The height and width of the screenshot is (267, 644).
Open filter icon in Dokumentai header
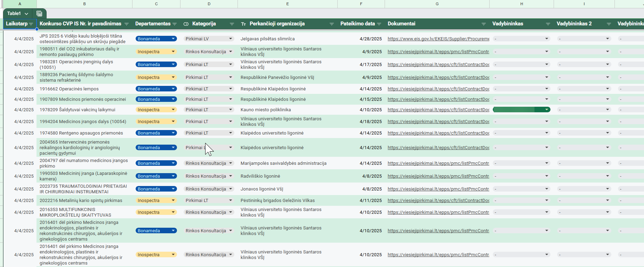pyautogui.click(x=484, y=24)
